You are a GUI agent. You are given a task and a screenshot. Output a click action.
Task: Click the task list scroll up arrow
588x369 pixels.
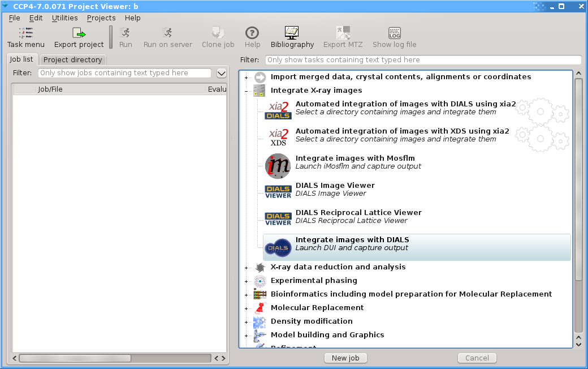[x=578, y=73]
